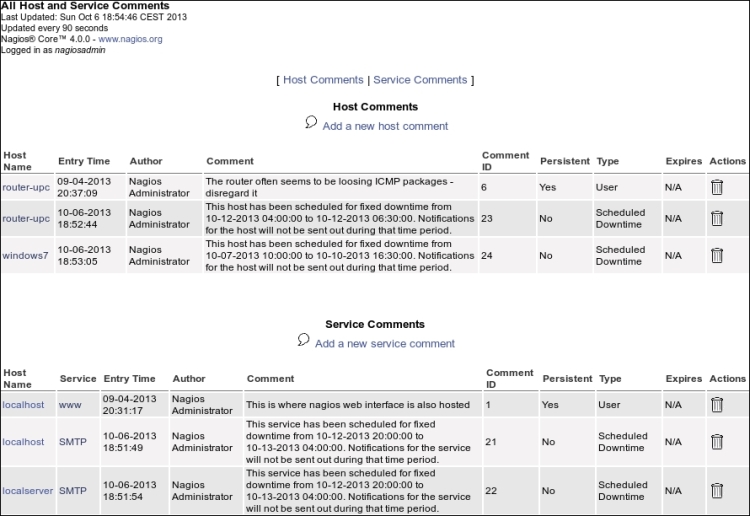
Task: Open windows7 host link
Action: pyautogui.click(x=25, y=255)
